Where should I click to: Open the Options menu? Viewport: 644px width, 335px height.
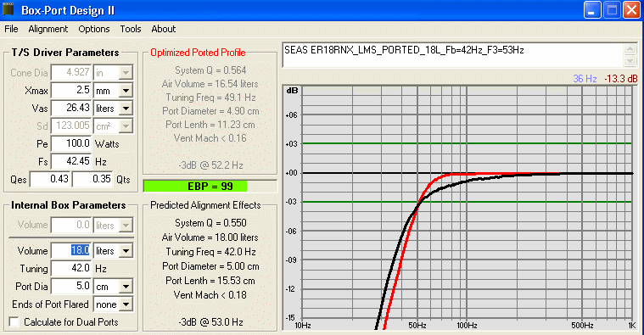(94, 29)
